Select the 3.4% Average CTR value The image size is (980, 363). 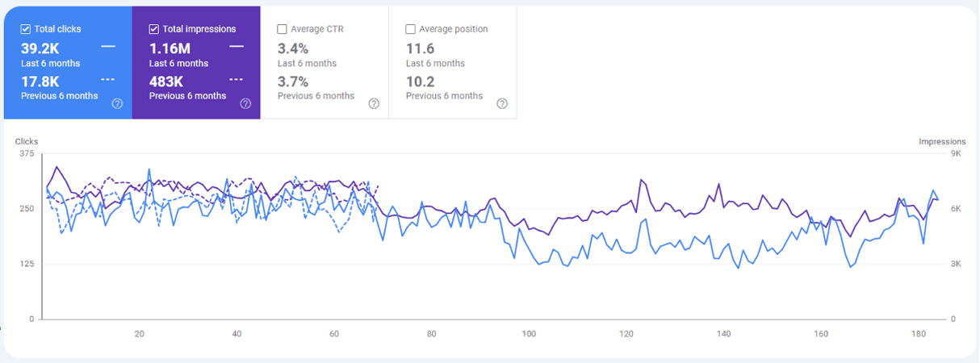tap(293, 48)
